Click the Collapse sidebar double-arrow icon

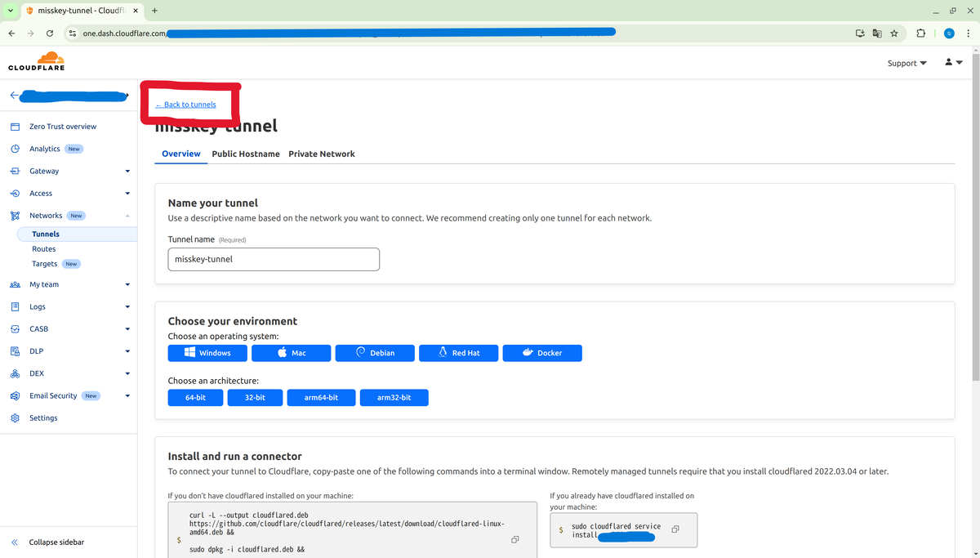pos(15,542)
